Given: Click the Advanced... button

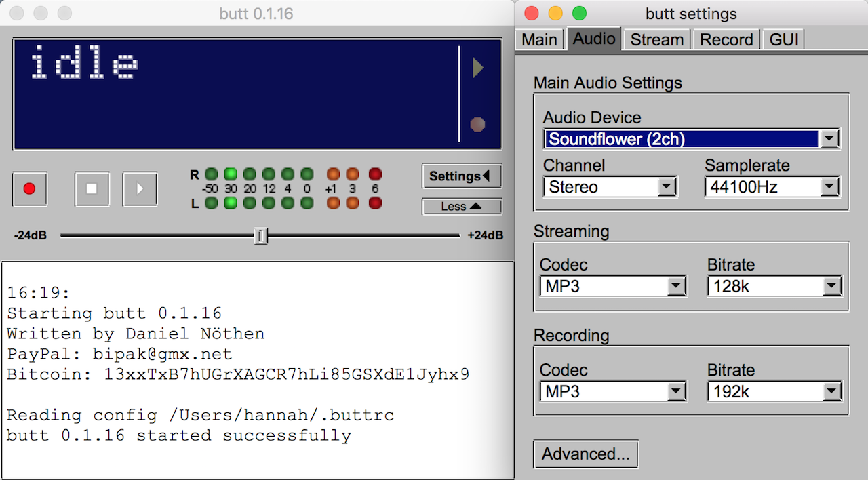Looking at the screenshot, I should (585, 454).
